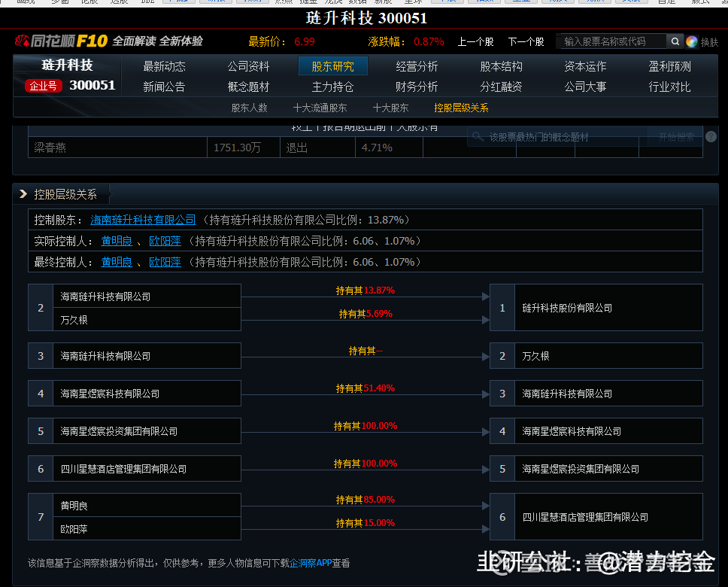Click the search magnifier icon
728x587 pixels.
(675, 41)
